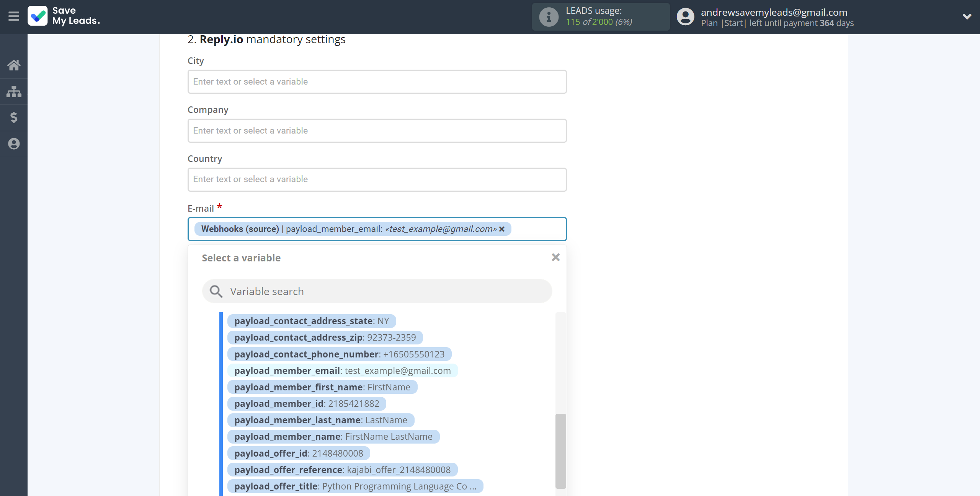Open the hamburger menu

[14, 16]
